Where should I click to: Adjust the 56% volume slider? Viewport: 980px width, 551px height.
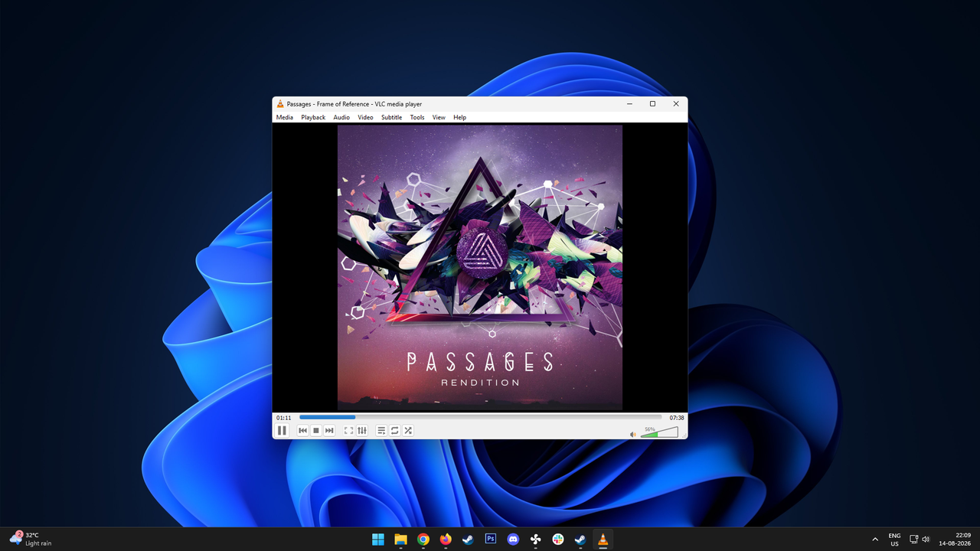coord(659,432)
